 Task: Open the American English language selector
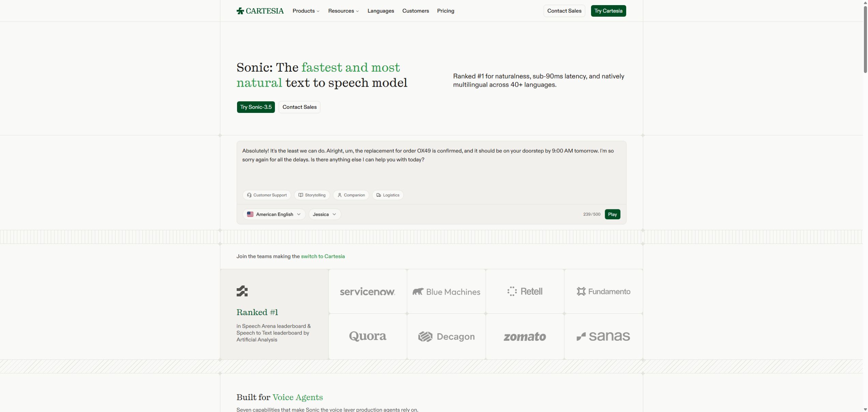pos(274,214)
